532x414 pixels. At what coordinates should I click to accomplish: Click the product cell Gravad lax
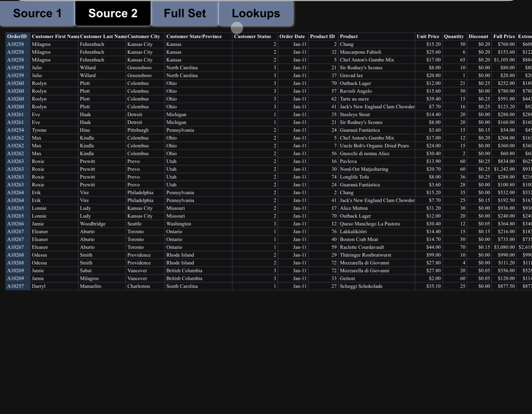point(377,75)
